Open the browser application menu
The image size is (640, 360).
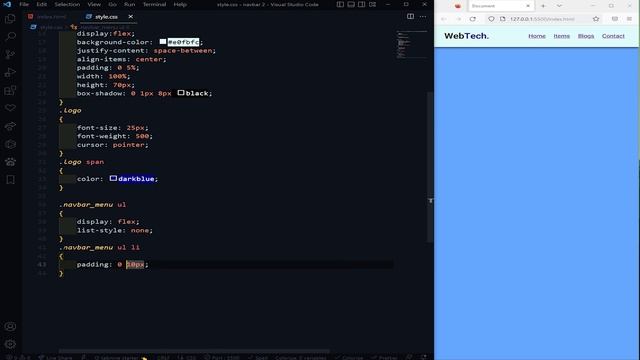point(629,19)
